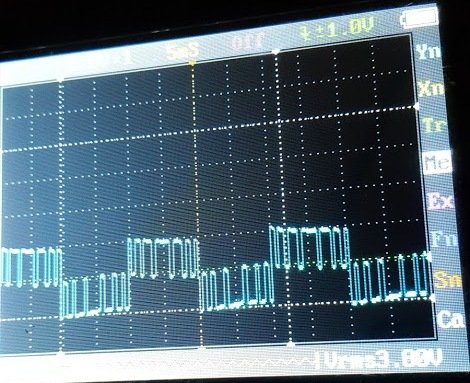Open the Ca calibration entry
Viewport: 470px width, 383px height.
(451, 319)
